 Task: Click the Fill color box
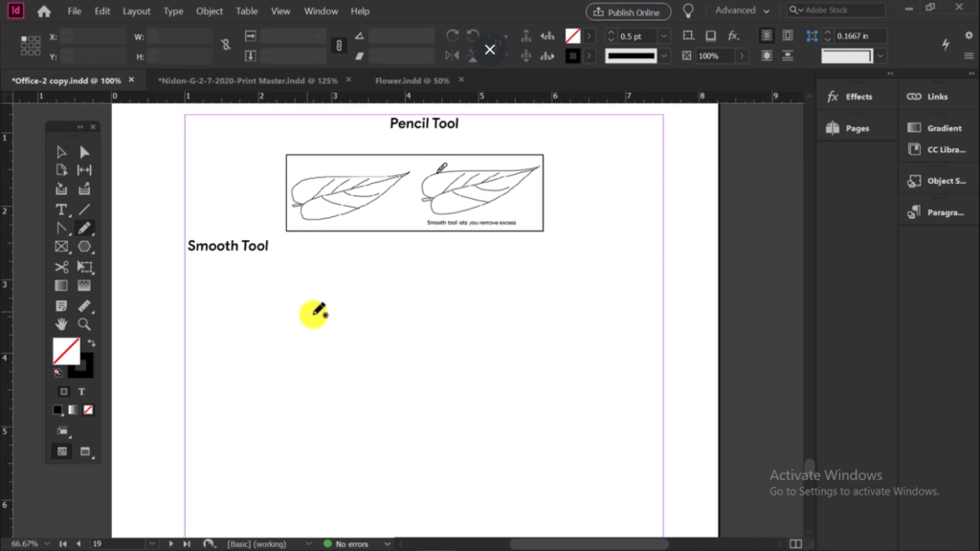point(66,351)
